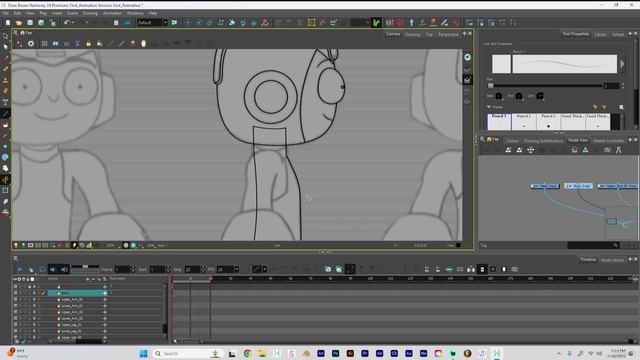Image resolution: width=640 pixels, height=360 pixels.
Task: Toggle Sound Scrubbing in the Timeline toolbar
Action: [x=64, y=269]
